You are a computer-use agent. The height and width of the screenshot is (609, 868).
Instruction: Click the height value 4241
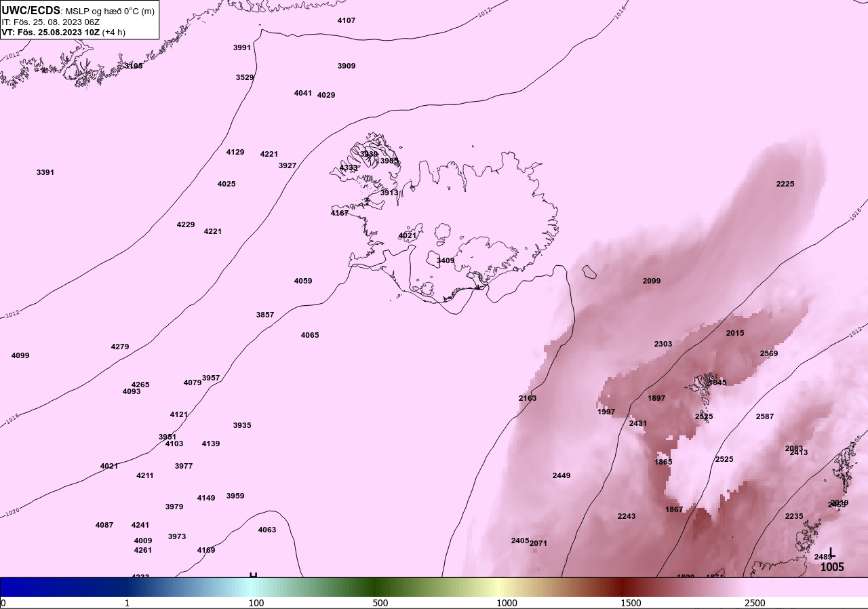coord(140,525)
